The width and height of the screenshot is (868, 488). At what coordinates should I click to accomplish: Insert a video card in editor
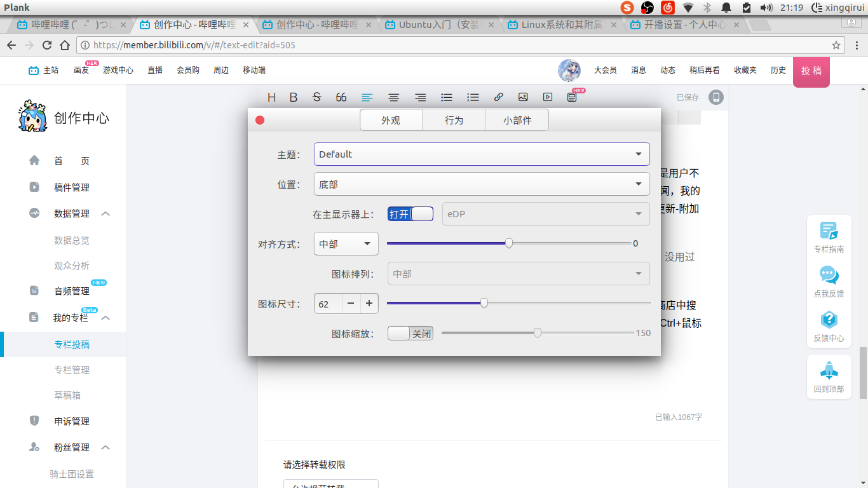click(x=548, y=97)
